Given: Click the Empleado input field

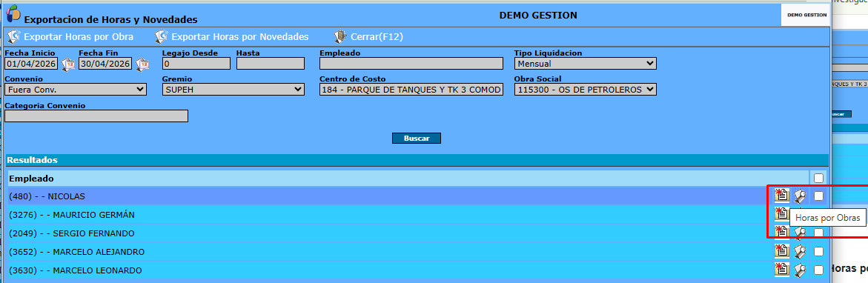Looking at the screenshot, I should [x=411, y=64].
